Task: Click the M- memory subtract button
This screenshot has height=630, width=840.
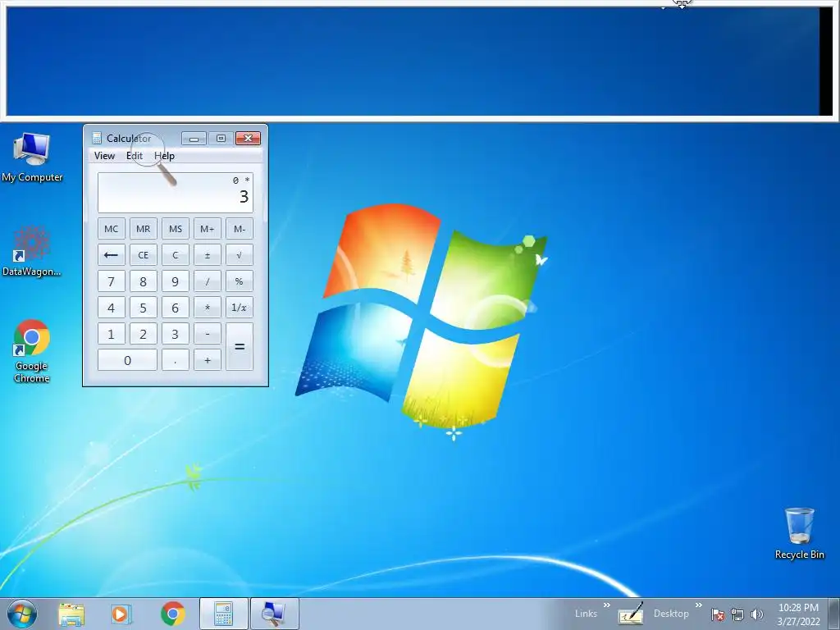Action: tap(240, 229)
